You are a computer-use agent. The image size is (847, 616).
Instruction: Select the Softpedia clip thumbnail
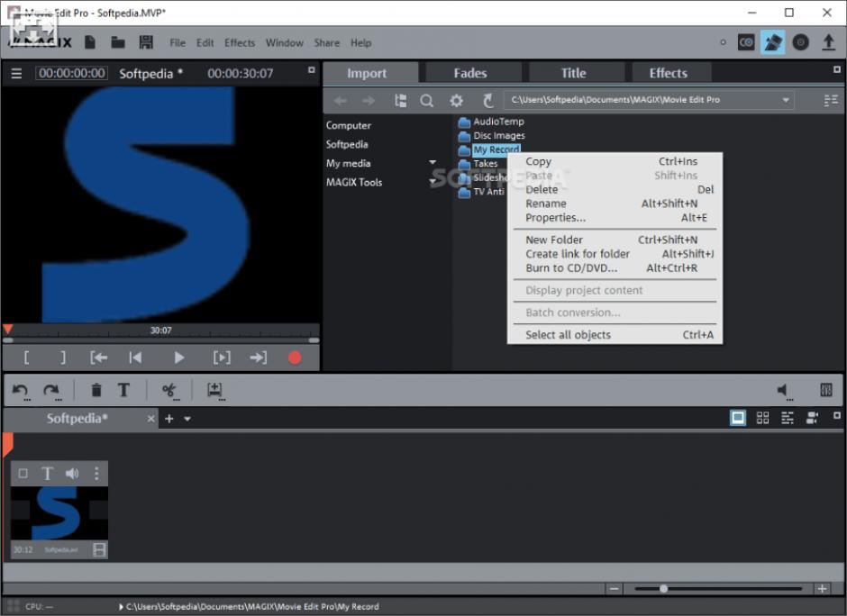59,513
